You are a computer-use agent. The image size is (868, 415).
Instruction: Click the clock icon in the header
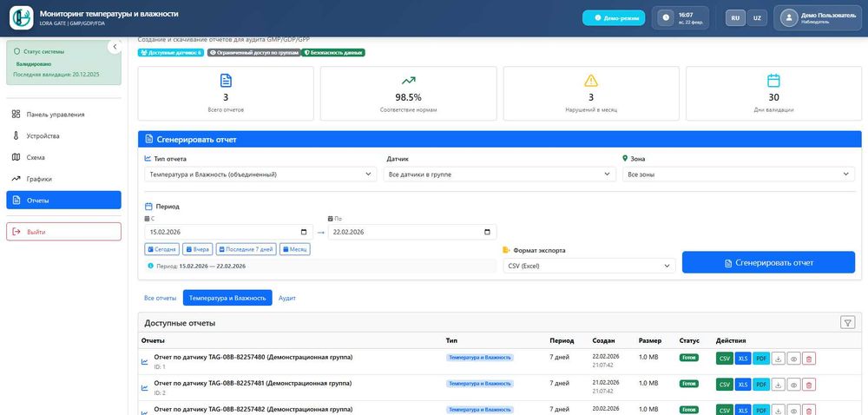pyautogui.click(x=666, y=17)
